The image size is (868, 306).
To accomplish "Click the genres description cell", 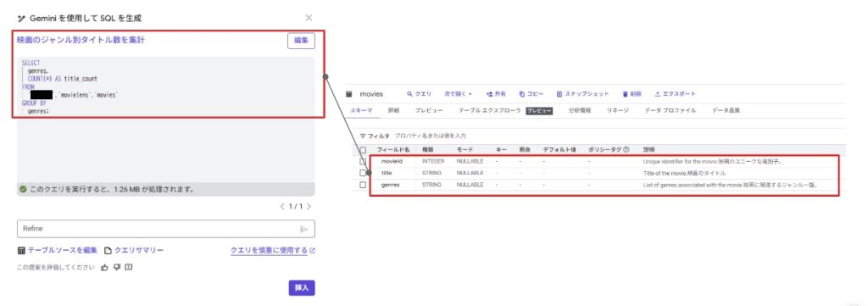I will point(730,185).
